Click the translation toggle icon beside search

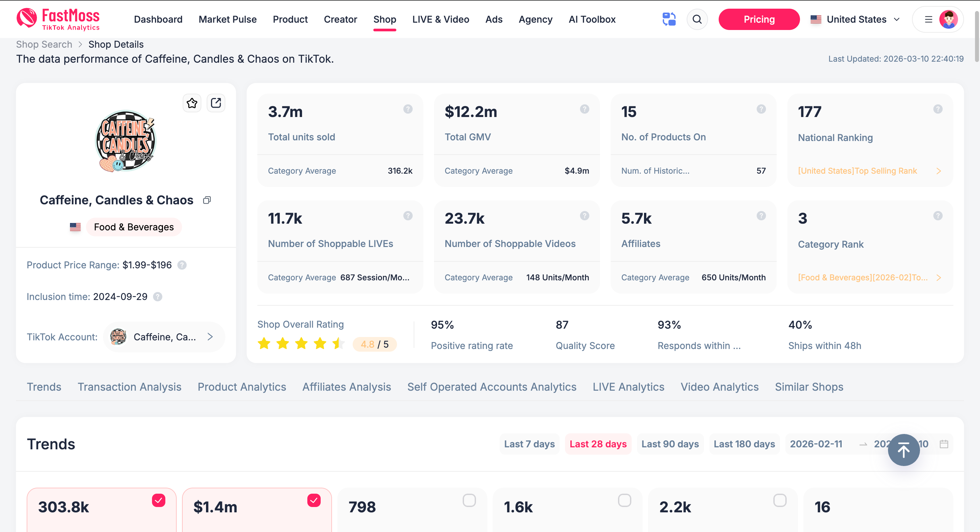tap(669, 19)
